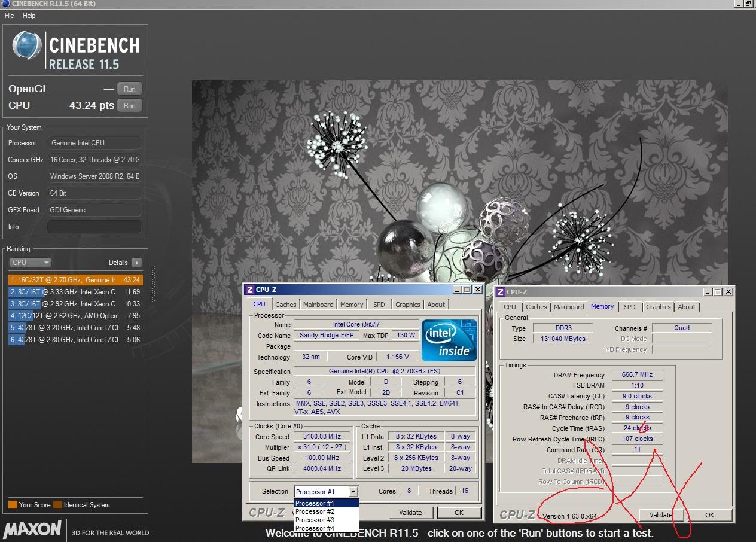
Task: Select Memory tab in right CPU-Z window
Action: (602, 306)
